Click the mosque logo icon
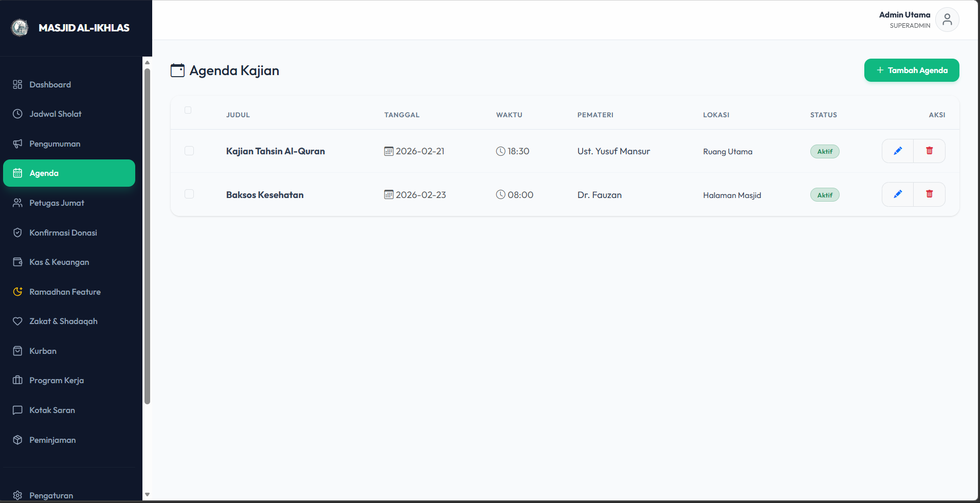The width and height of the screenshot is (980, 503). pos(20,28)
